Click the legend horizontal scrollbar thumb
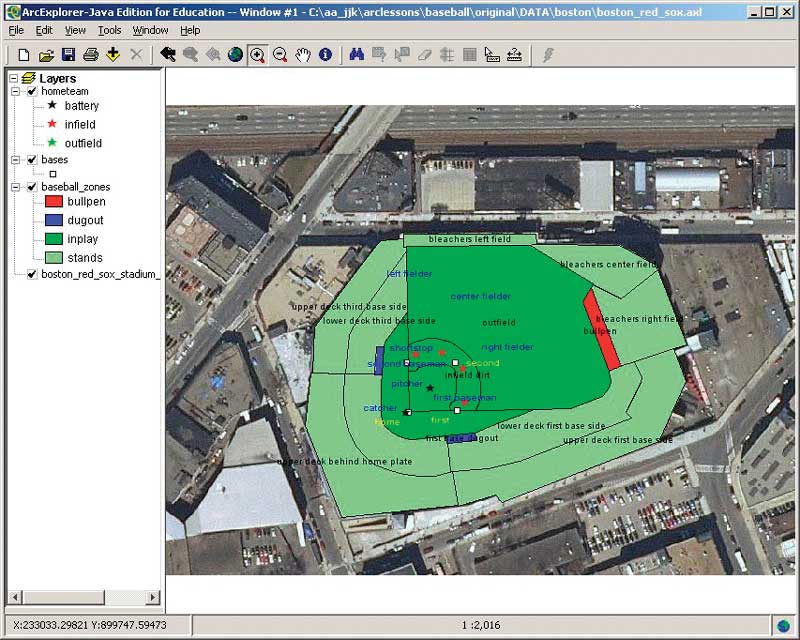Viewport: 800px width, 640px height. tap(63, 597)
